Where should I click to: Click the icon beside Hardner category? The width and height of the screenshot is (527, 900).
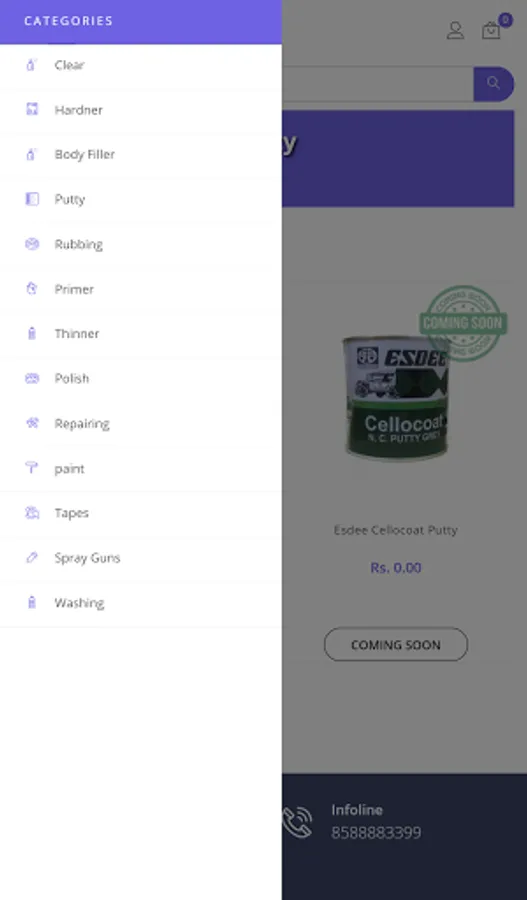coord(32,109)
